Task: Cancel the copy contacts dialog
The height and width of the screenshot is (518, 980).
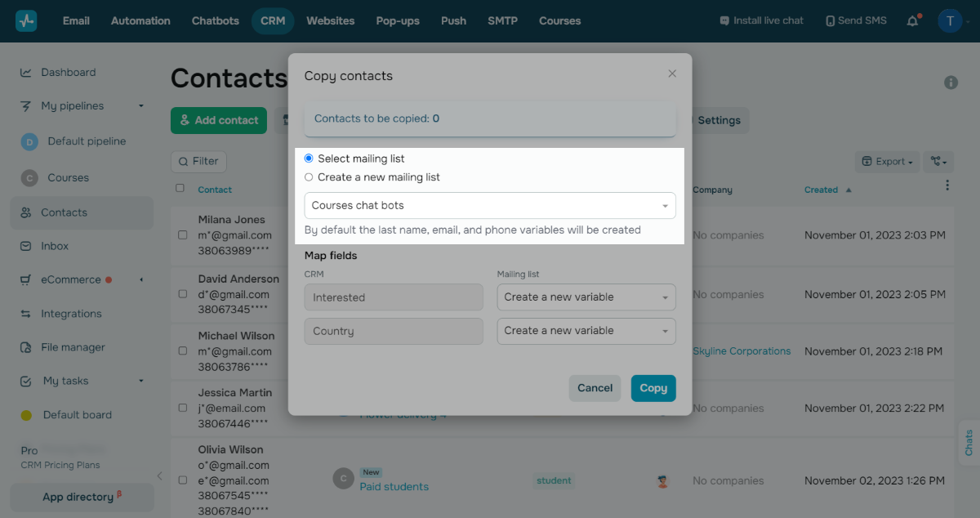Action: pyautogui.click(x=595, y=388)
